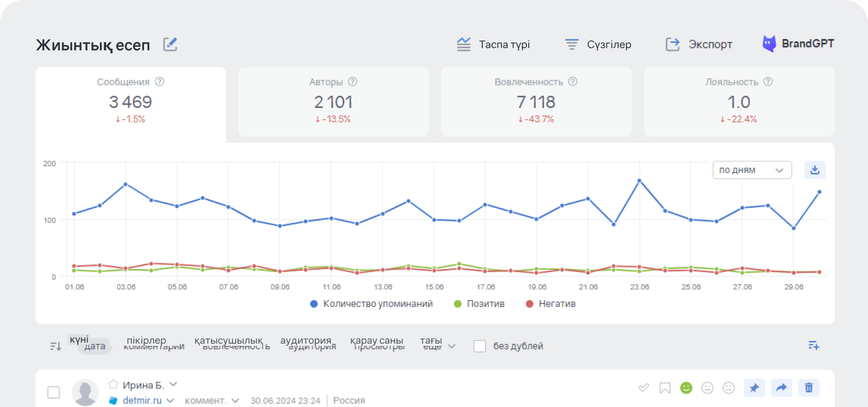Click the BrandGPT fox mascot icon
The image size is (868, 407).
[769, 43]
